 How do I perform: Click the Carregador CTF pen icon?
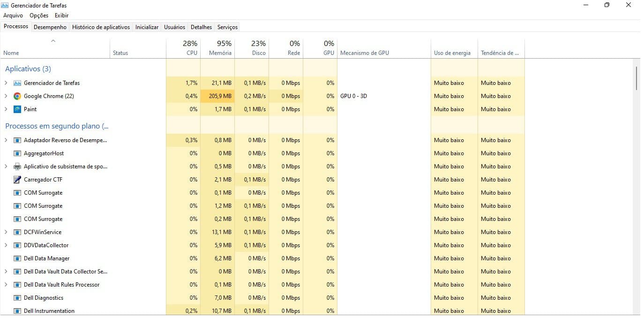(x=17, y=180)
